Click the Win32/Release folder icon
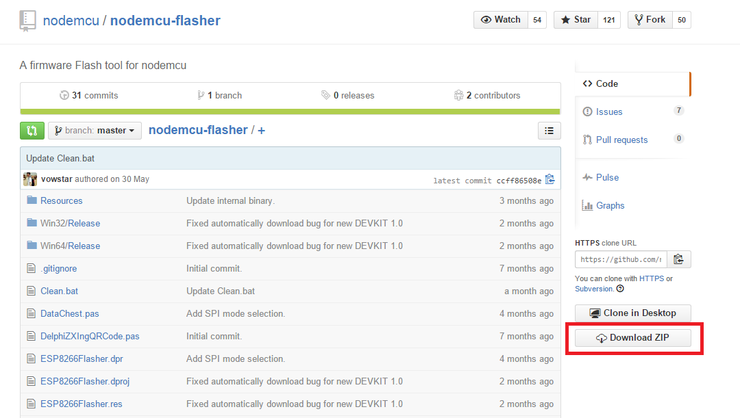 click(32, 222)
